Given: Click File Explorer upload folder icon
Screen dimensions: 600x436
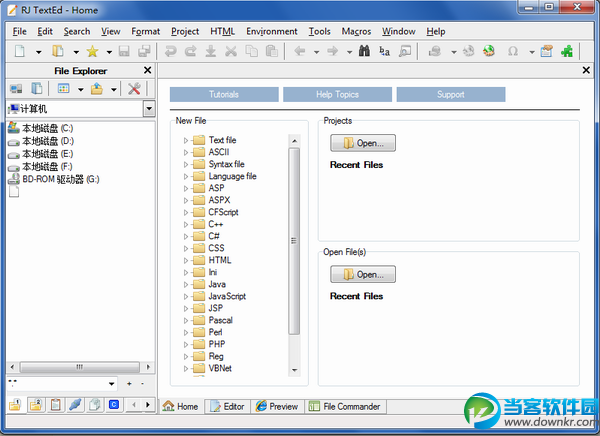Looking at the screenshot, I should 97,89.
